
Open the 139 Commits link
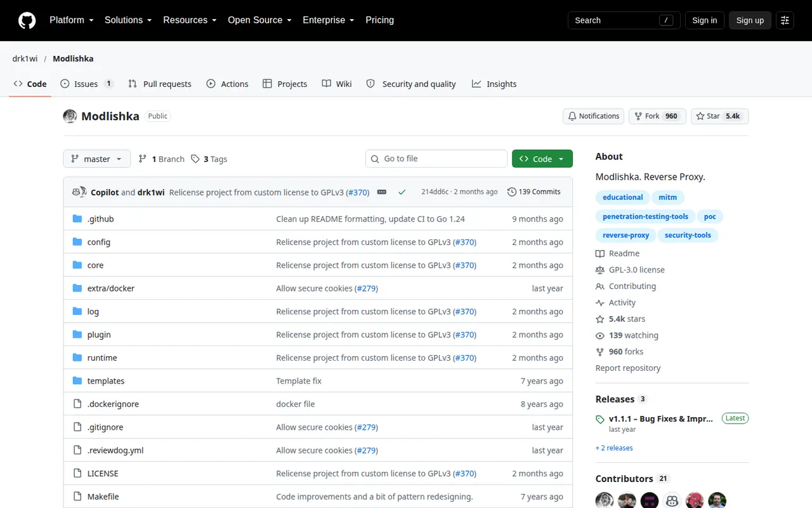pyautogui.click(x=534, y=192)
